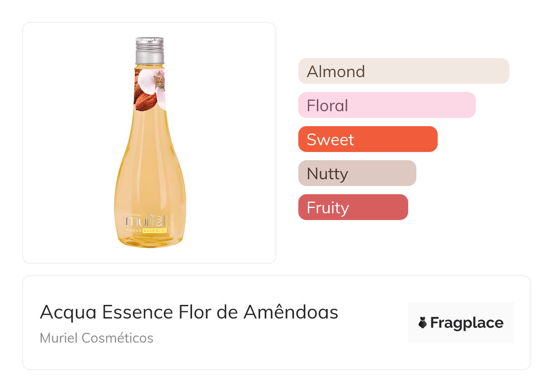Screen dimensions: 553x392
Task: Click the word Acqua on the bottle label
Action: coord(133,230)
